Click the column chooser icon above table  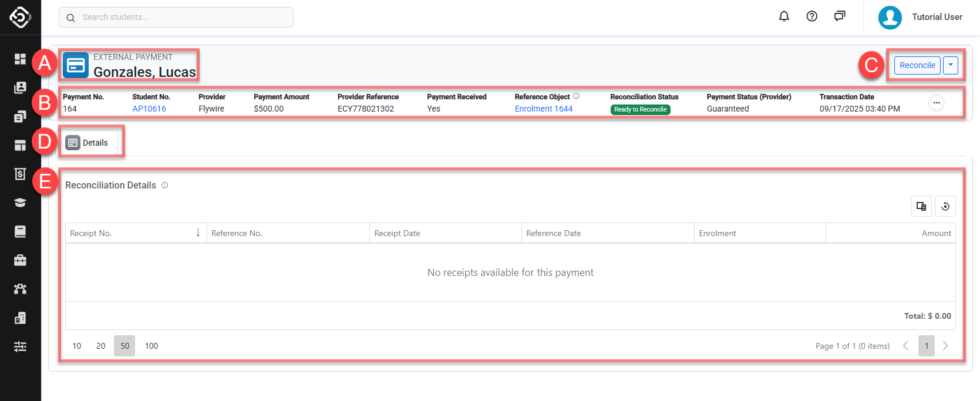pyautogui.click(x=921, y=206)
